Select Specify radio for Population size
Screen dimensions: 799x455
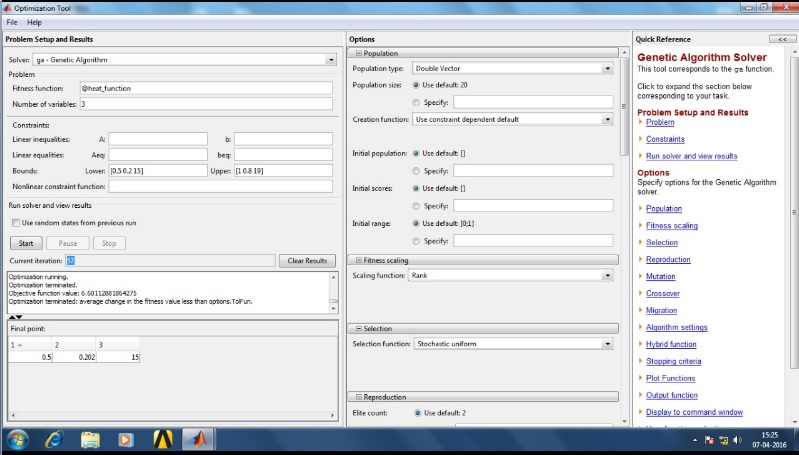tap(416, 102)
